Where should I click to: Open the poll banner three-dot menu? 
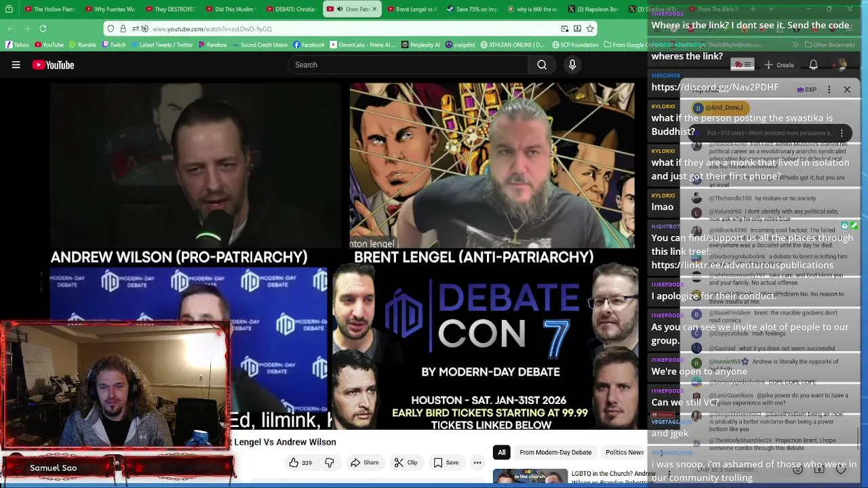pyautogui.click(x=842, y=134)
